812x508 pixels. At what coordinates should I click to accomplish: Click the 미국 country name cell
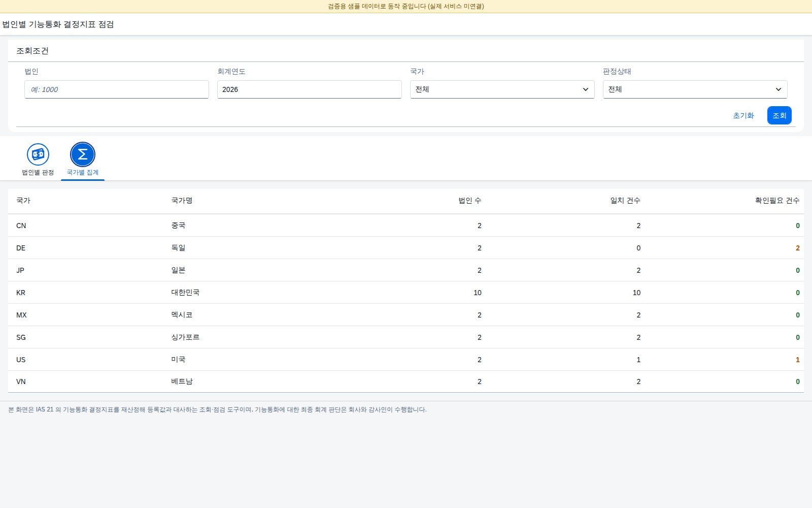(178, 360)
